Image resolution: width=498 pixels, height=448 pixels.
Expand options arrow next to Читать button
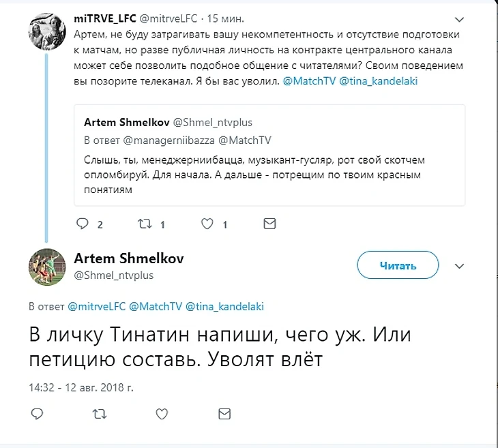[460, 266]
